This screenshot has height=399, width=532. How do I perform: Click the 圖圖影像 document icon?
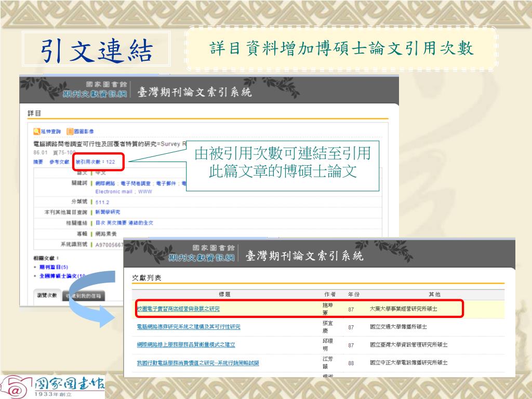tap(70, 131)
